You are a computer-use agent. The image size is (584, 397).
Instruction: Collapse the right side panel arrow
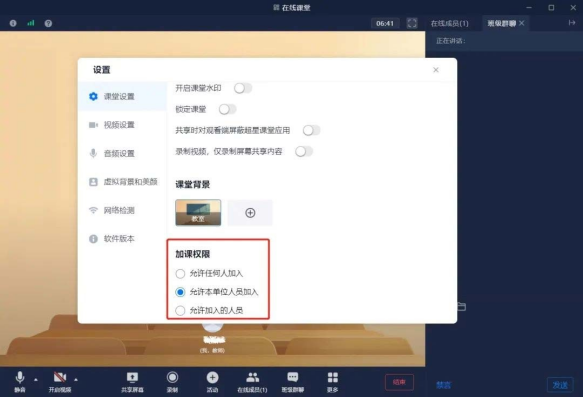click(572, 23)
